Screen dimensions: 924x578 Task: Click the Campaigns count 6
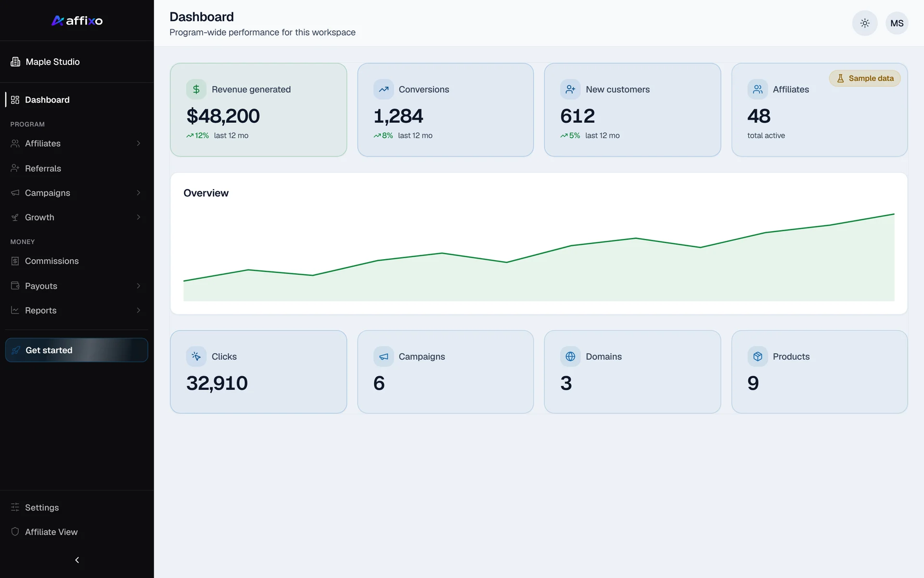(x=379, y=383)
